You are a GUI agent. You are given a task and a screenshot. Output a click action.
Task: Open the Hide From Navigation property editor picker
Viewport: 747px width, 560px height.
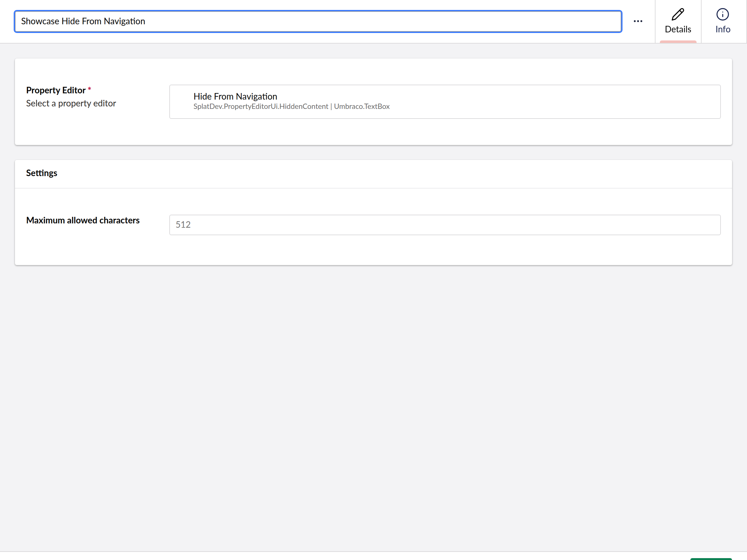tap(445, 102)
